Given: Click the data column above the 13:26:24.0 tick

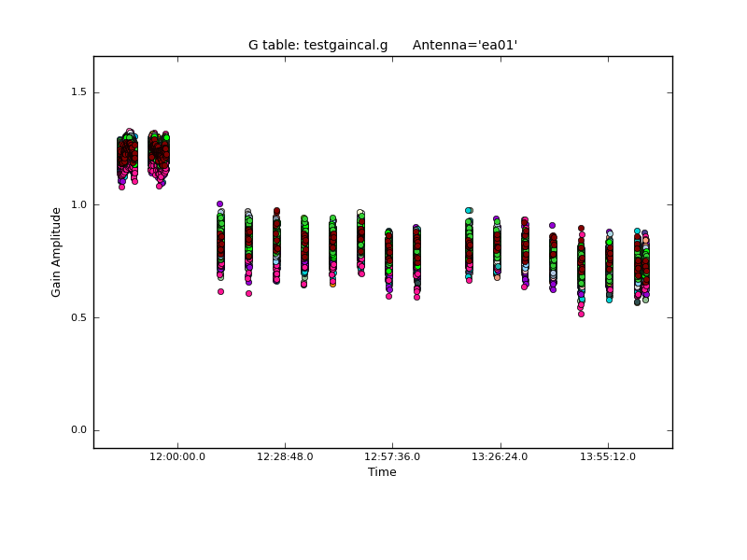Looking at the screenshot, I should coord(497,247).
